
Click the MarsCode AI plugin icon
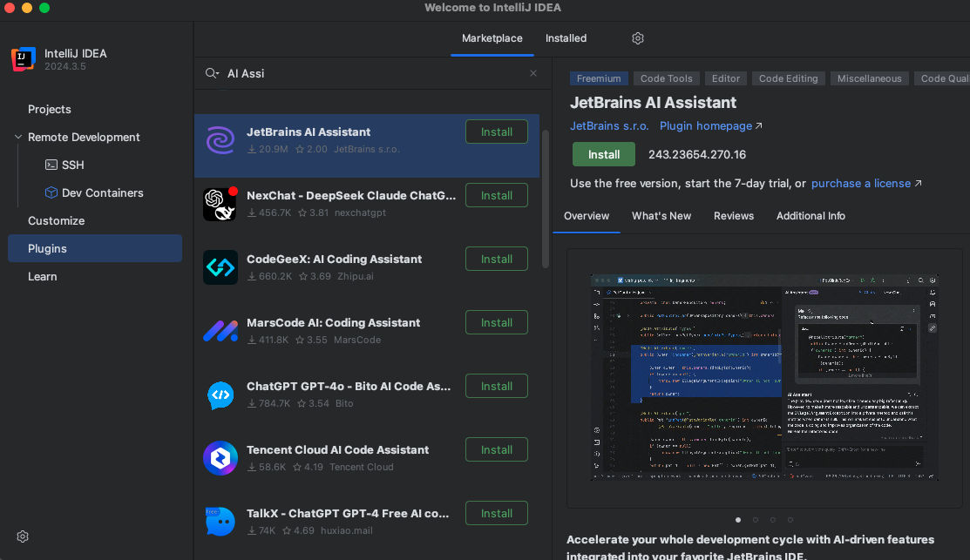[x=220, y=331]
